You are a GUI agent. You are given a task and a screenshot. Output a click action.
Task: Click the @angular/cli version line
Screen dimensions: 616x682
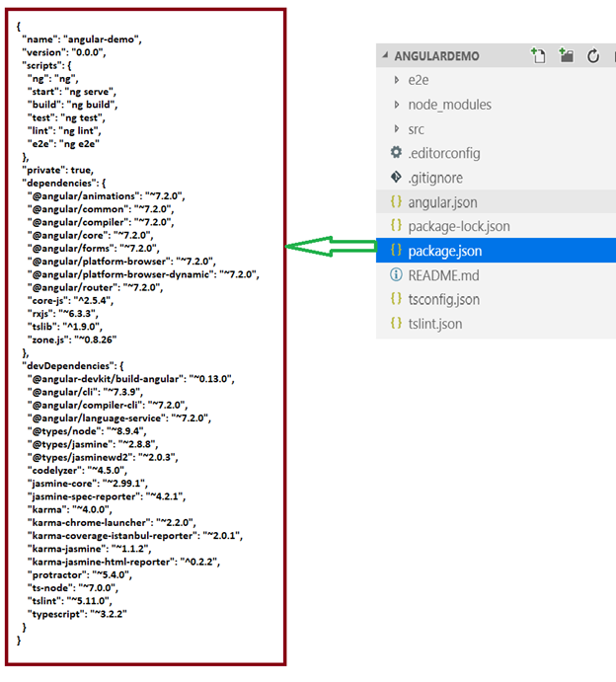[85, 392]
